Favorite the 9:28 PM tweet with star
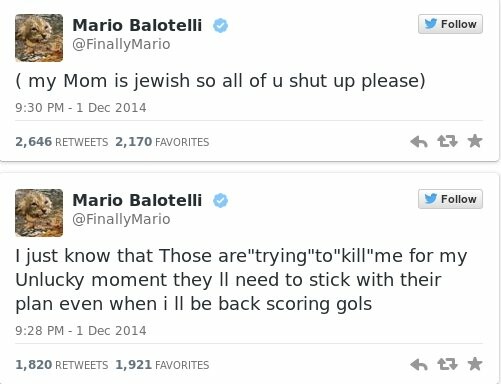 tap(475, 364)
